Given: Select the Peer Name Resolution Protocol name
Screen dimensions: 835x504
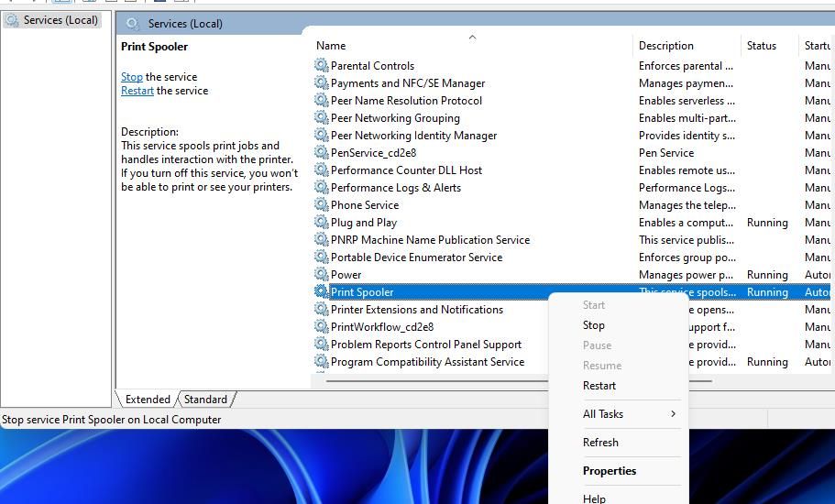Looking at the screenshot, I should (406, 101).
